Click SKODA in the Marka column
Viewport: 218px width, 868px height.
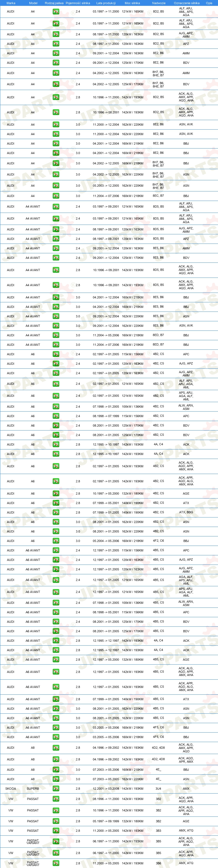[10, 789]
